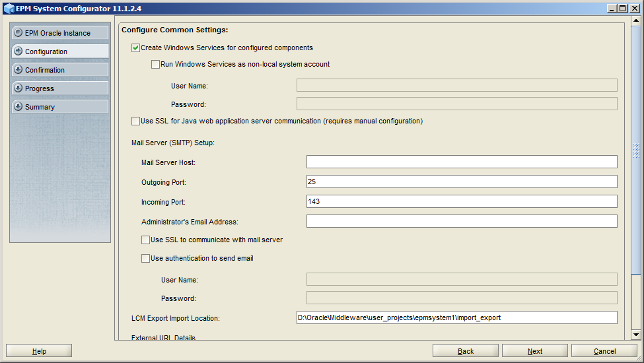Enable Run Windows Services as non-local system account
The height and width of the screenshot is (363, 644).
tap(155, 65)
